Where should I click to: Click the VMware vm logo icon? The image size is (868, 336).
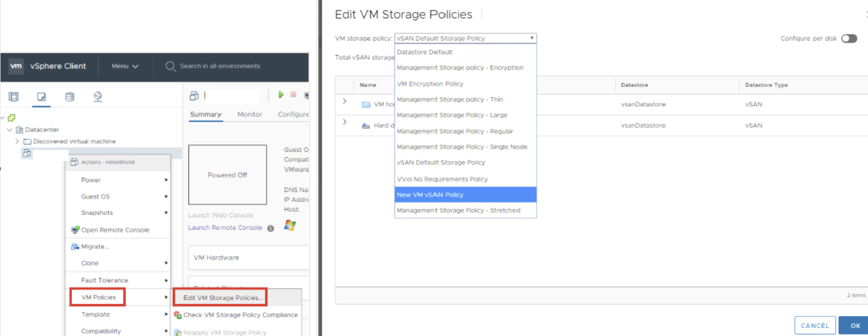click(x=16, y=66)
